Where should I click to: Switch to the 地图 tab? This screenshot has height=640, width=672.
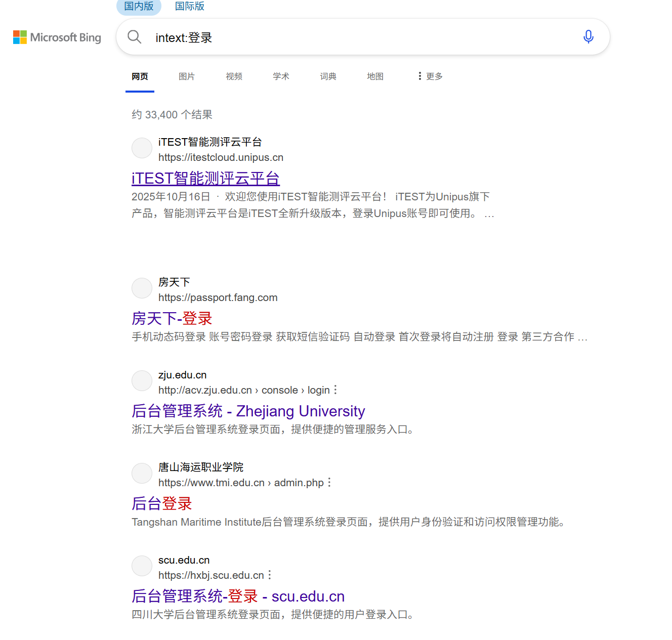(x=375, y=76)
